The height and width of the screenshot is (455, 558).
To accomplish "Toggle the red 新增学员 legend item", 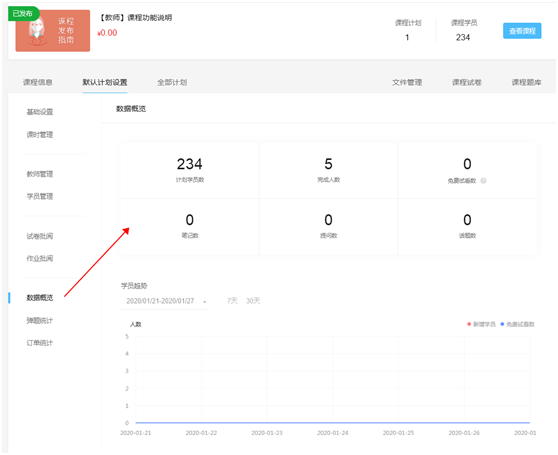I will click(481, 324).
